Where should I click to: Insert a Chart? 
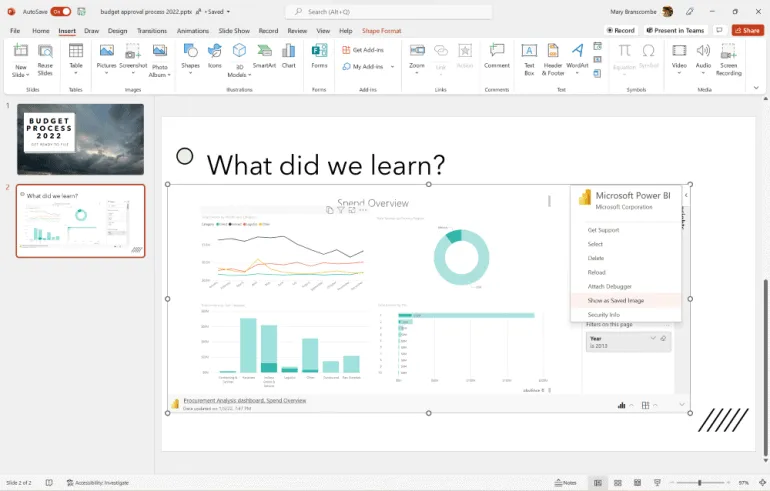[289, 56]
